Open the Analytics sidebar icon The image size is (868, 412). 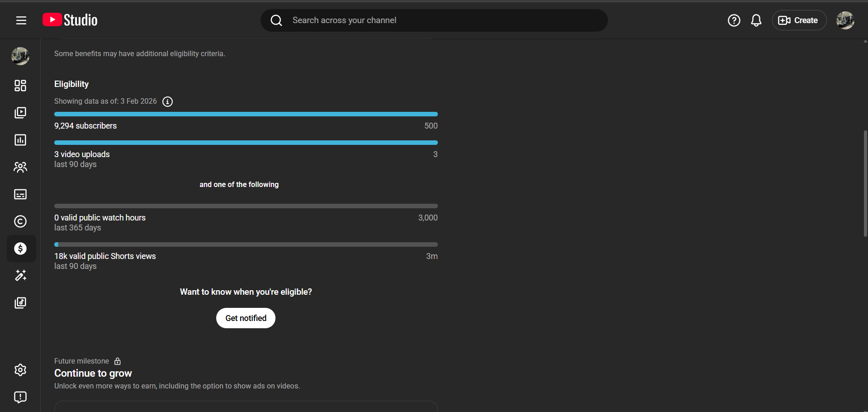pos(20,140)
